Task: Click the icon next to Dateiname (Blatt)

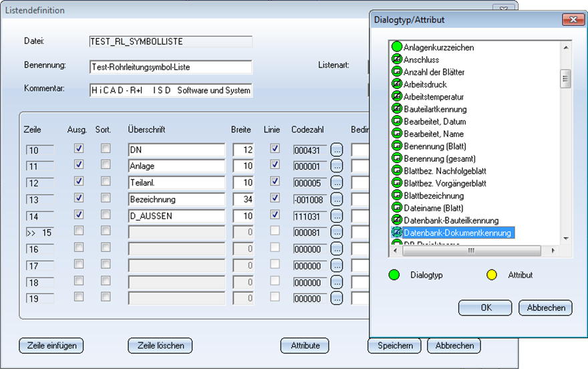Action: (396, 208)
